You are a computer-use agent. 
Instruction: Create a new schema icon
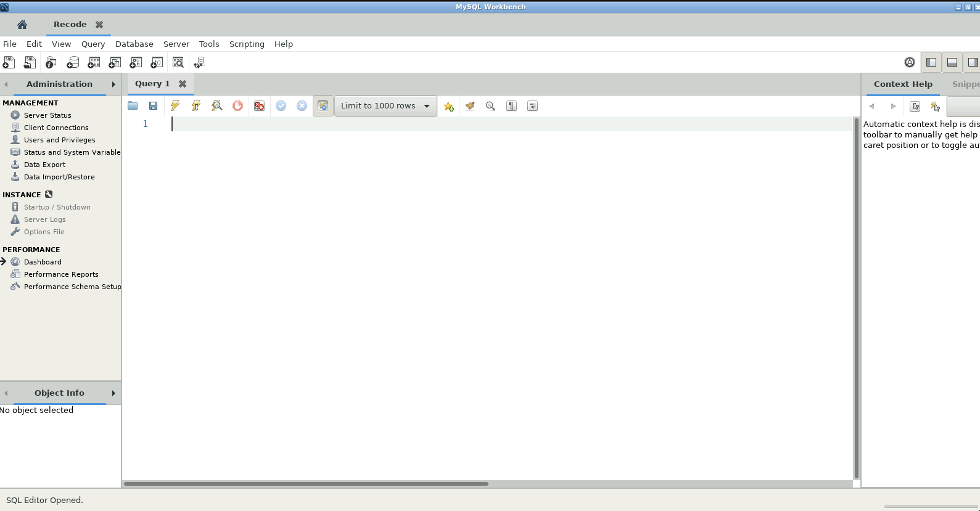click(73, 62)
